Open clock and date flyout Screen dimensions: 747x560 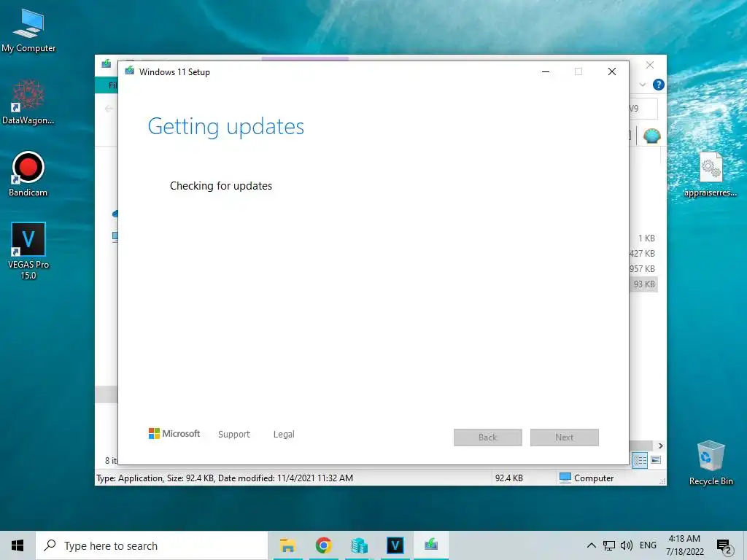(x=684, y=545)
